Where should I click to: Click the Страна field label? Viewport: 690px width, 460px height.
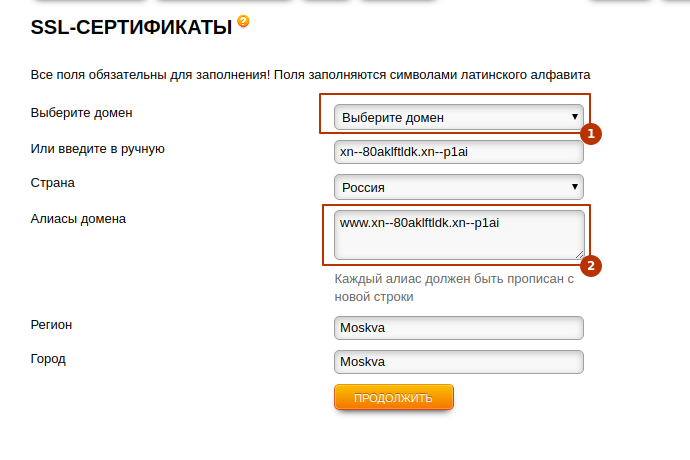[x=53, y=183]
